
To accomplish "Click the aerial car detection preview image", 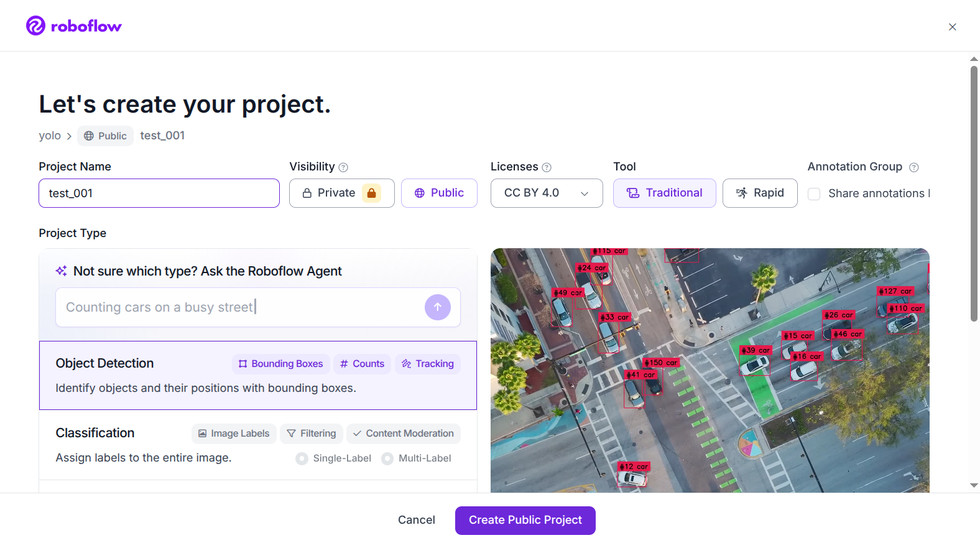I will click(x=710, y=370).
